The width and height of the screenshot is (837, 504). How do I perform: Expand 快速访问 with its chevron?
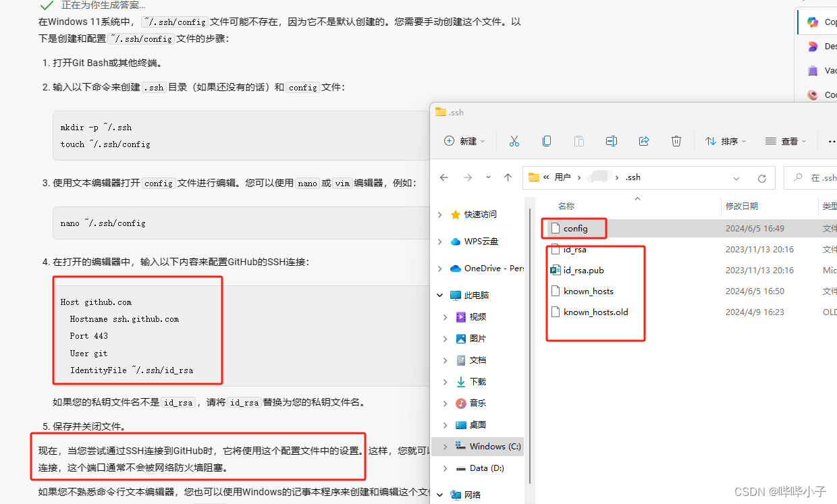click(x=440, y=215)
